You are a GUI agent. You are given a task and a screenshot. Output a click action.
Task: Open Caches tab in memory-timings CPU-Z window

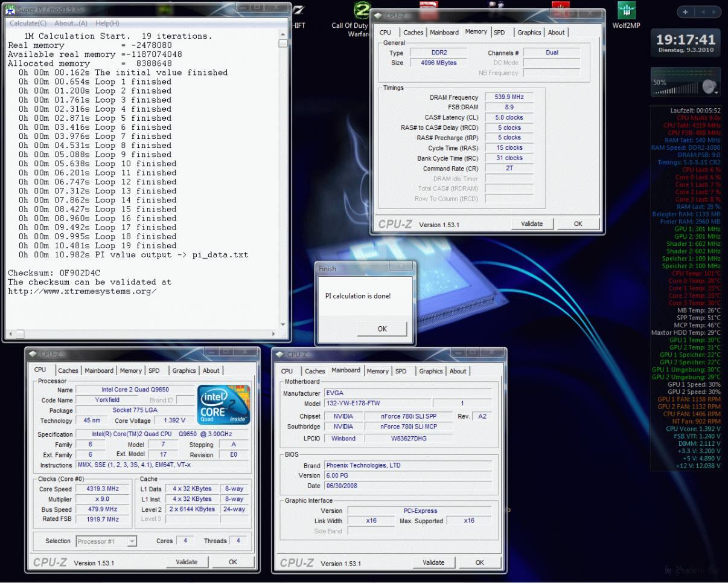(x=413, y=33)
